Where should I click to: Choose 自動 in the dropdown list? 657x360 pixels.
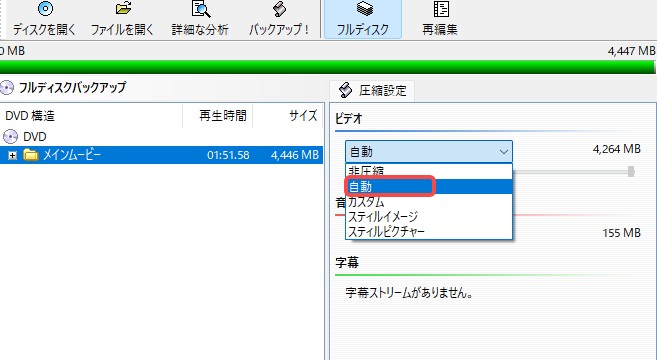(x=429, y=186)
